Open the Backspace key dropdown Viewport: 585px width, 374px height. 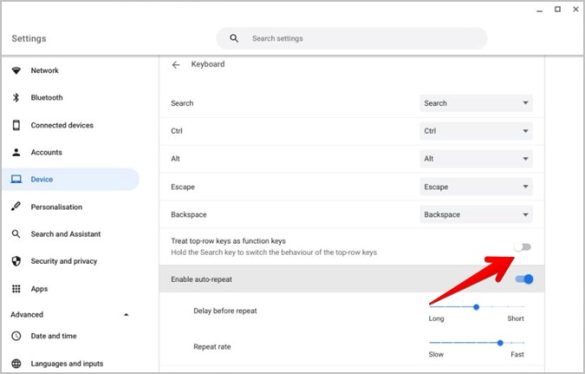point(476,215)
